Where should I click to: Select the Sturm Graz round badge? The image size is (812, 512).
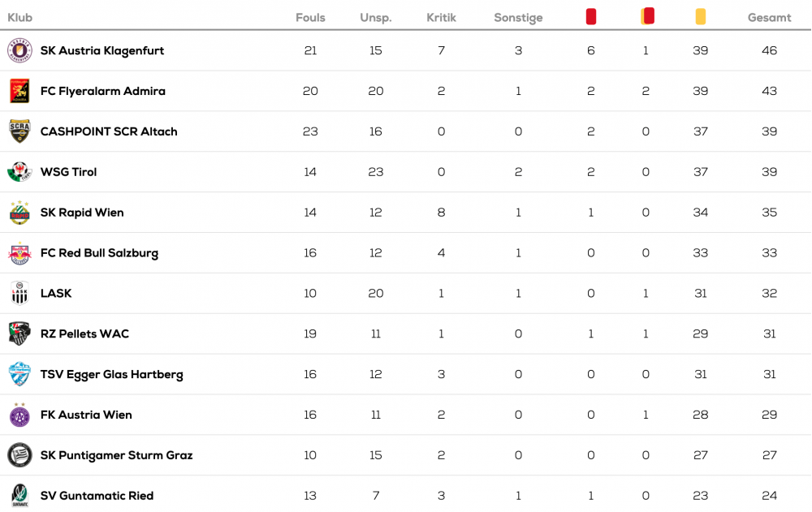[x=19, y=455]
